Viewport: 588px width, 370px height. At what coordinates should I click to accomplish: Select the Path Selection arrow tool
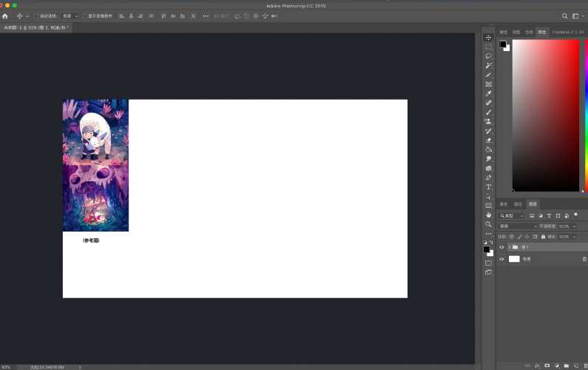[488, 196]
